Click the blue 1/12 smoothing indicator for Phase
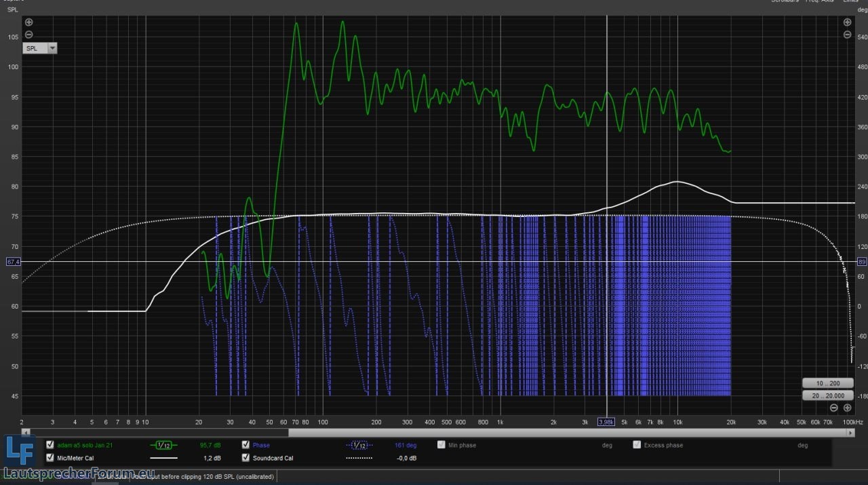The image size is (868, 485). pos(359,445)
